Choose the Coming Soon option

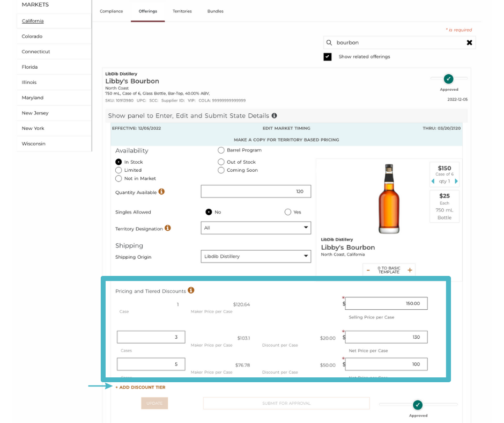click(221, 170)
